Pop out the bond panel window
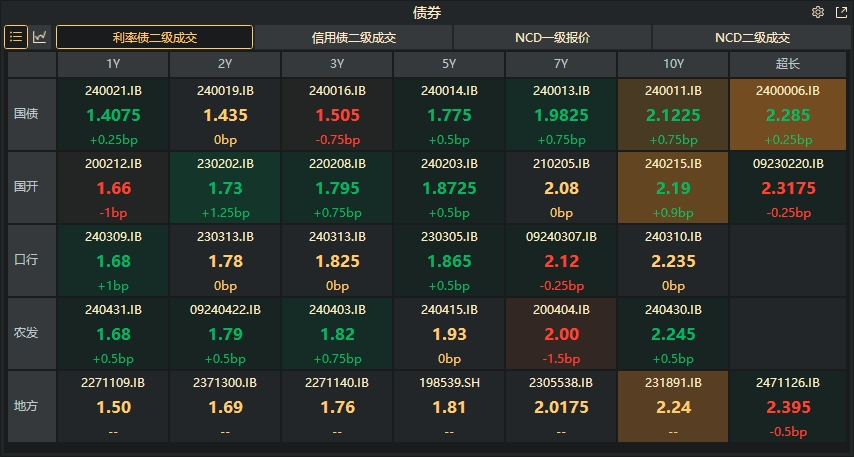This screenshot has height=457, width=854. point(840,12)
